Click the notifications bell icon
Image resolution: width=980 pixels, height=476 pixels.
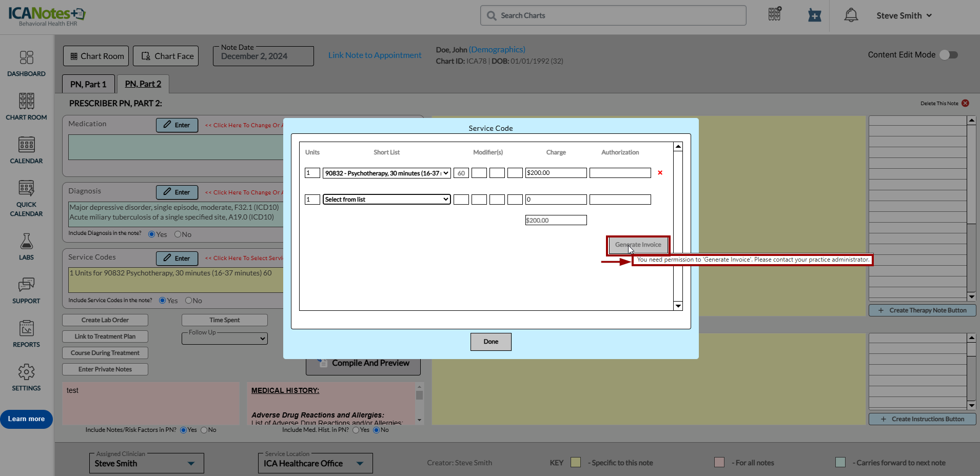pos(851,15)
